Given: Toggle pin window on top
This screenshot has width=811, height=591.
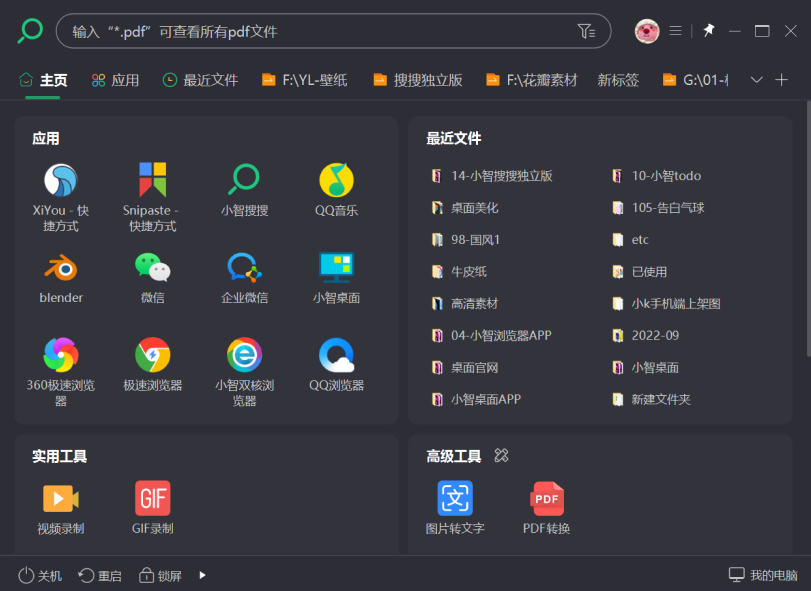Looking at the screenshot, I should (x=708, y=31).
